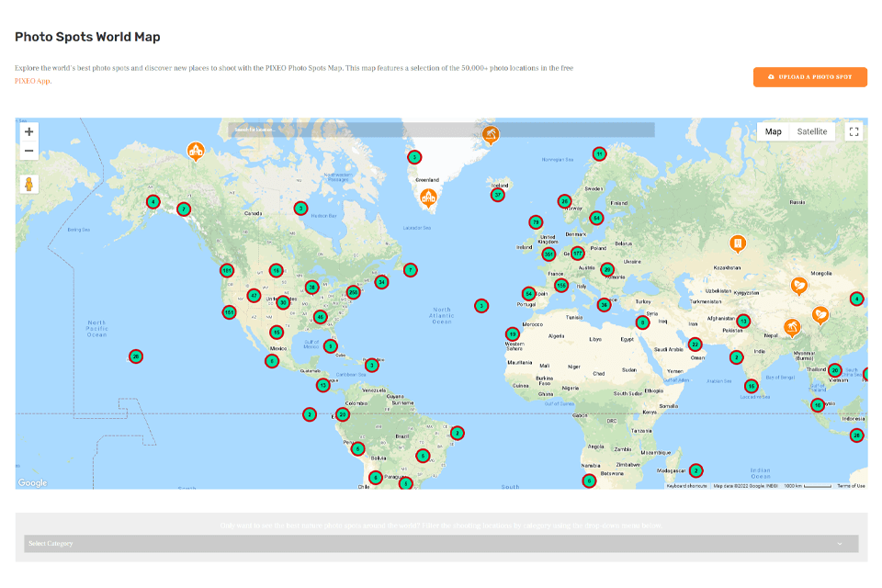Screen dimensions: 882x588
Task: Open the map Terms of Use link
Action: point(851,486)
